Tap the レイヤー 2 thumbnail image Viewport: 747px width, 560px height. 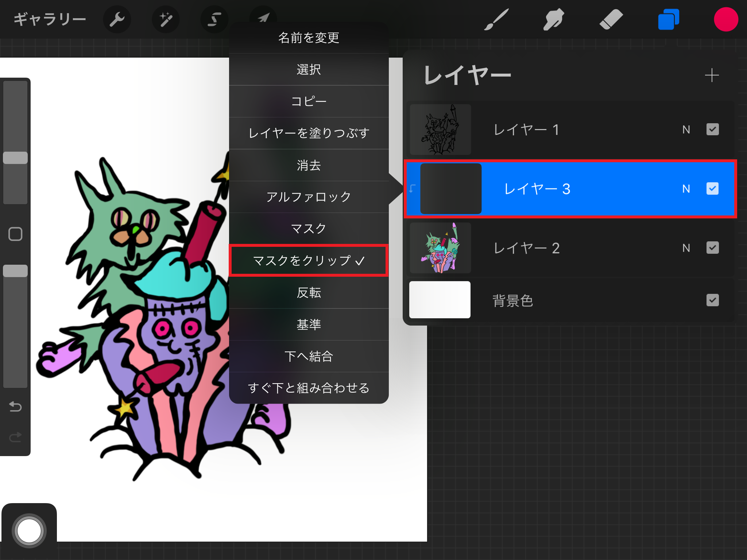click(x=440, y=248)
